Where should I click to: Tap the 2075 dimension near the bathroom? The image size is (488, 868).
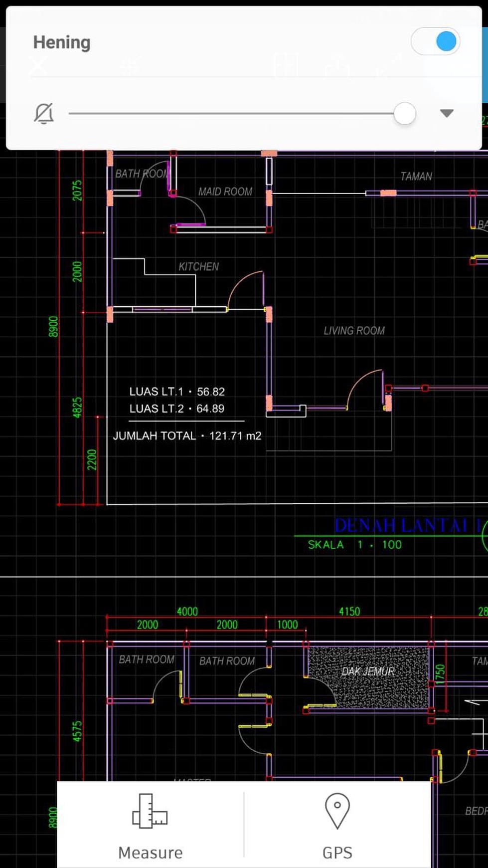coord(77,190)
